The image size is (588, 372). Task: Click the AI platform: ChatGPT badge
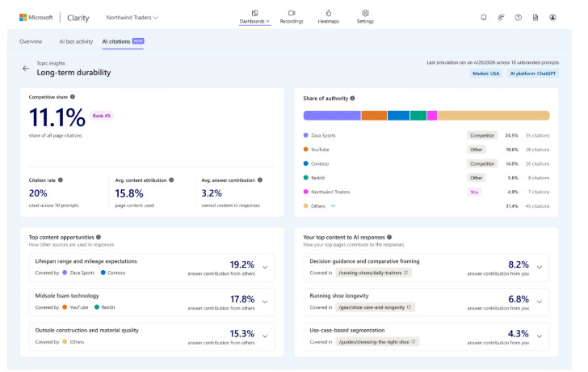pyautogui.click(x=532, y=73)
